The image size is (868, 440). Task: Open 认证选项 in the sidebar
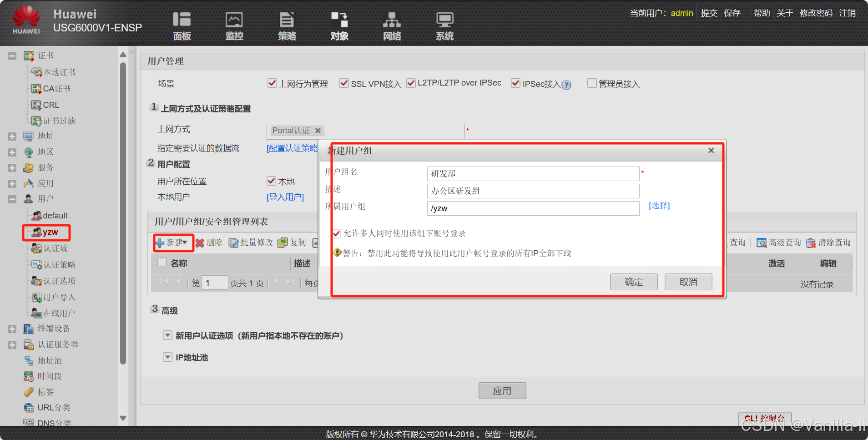pos(59,281)
